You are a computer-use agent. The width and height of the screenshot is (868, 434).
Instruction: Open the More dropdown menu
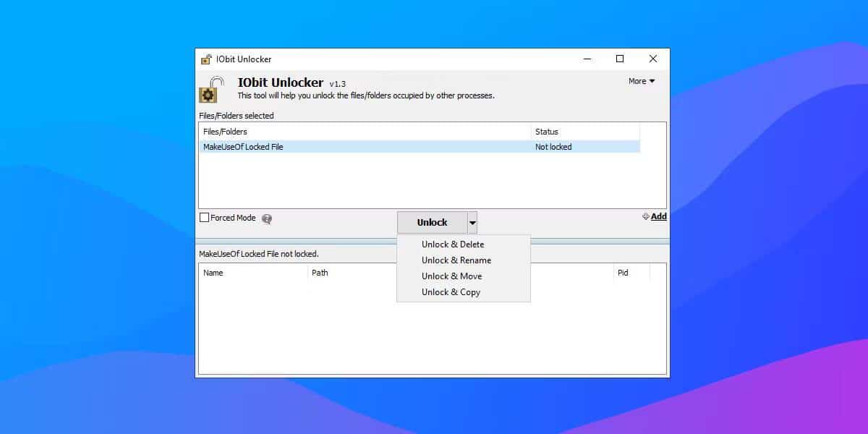642,81
